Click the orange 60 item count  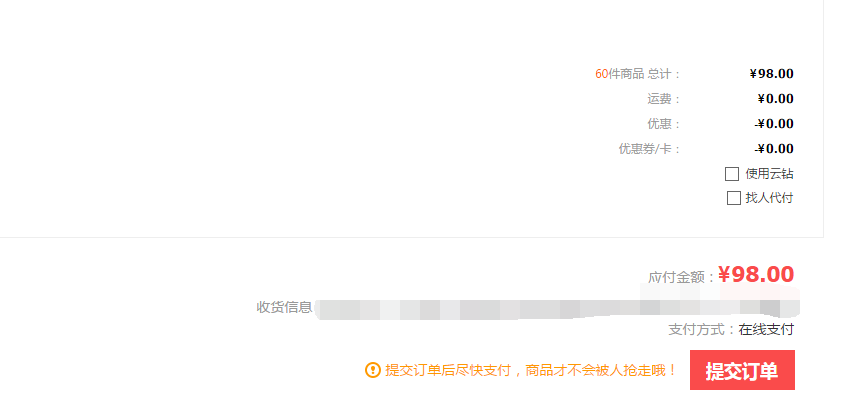point(602,74)
